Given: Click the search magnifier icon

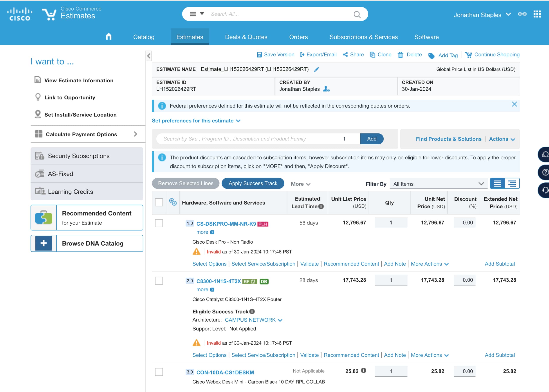Looking at the screenshot, I should tap(357, 14).
